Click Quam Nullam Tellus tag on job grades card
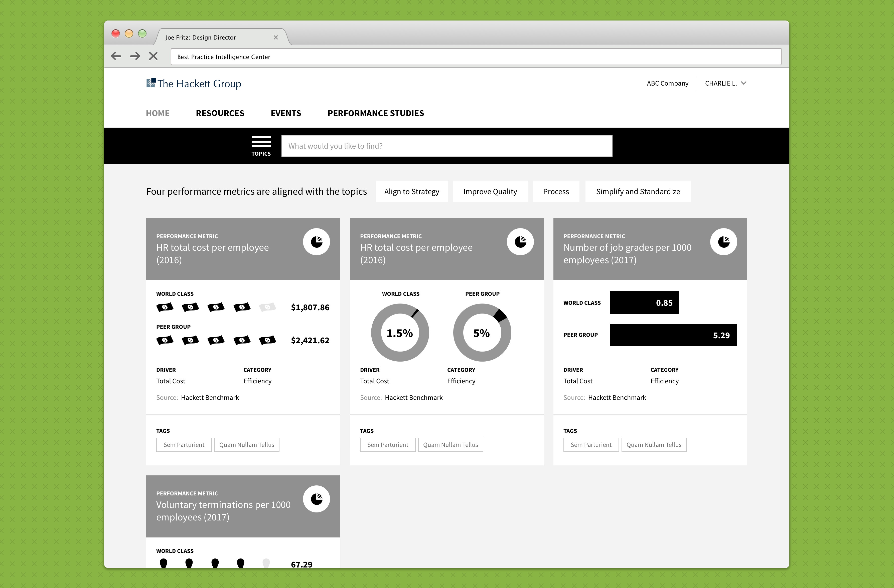This screenshot has width=894, height=588. tap(654, 445)
